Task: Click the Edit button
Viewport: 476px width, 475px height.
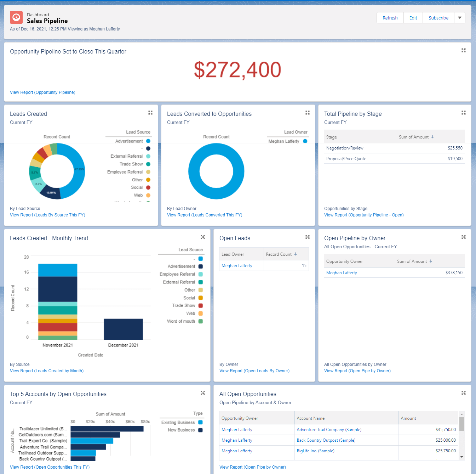Action: click(x=413, y=18)
